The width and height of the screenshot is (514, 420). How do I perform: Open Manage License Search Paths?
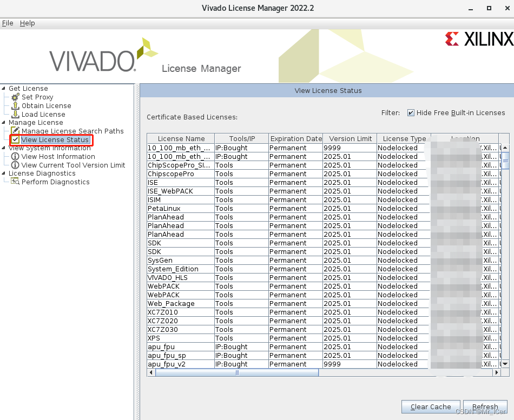73,131
